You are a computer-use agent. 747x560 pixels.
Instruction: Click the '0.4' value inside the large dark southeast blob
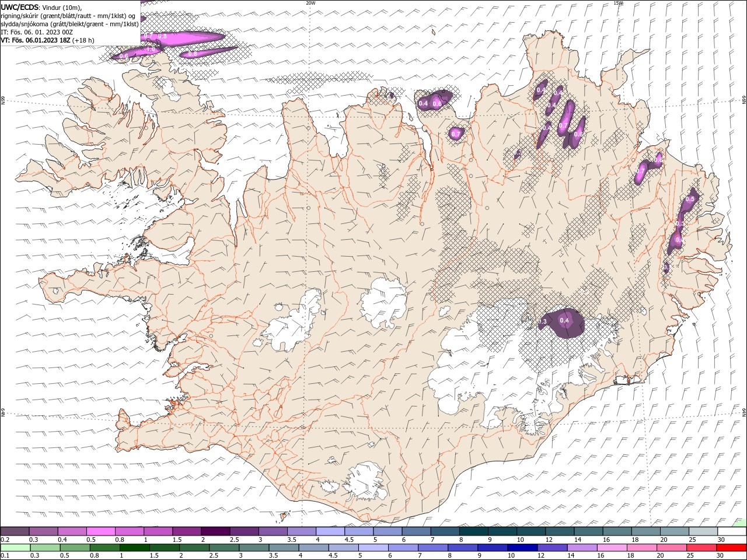tap(564, 320)
